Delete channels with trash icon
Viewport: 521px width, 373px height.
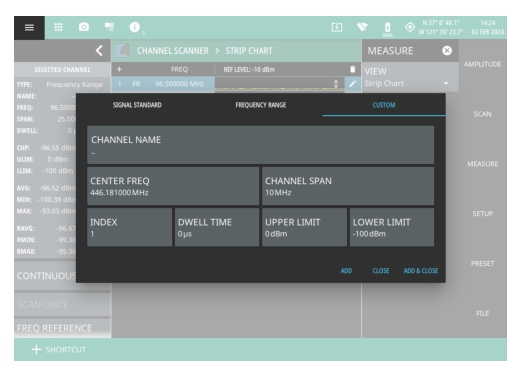(353, 69)
